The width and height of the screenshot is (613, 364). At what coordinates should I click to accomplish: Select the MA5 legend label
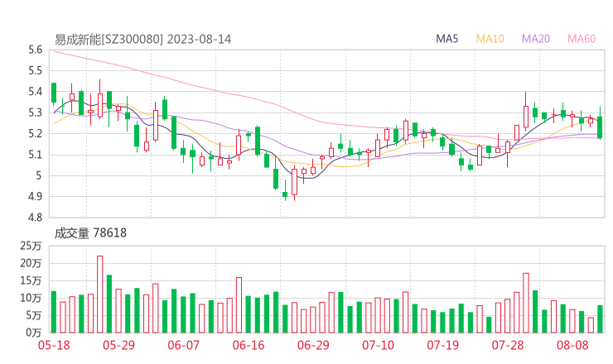pos(446,39)
